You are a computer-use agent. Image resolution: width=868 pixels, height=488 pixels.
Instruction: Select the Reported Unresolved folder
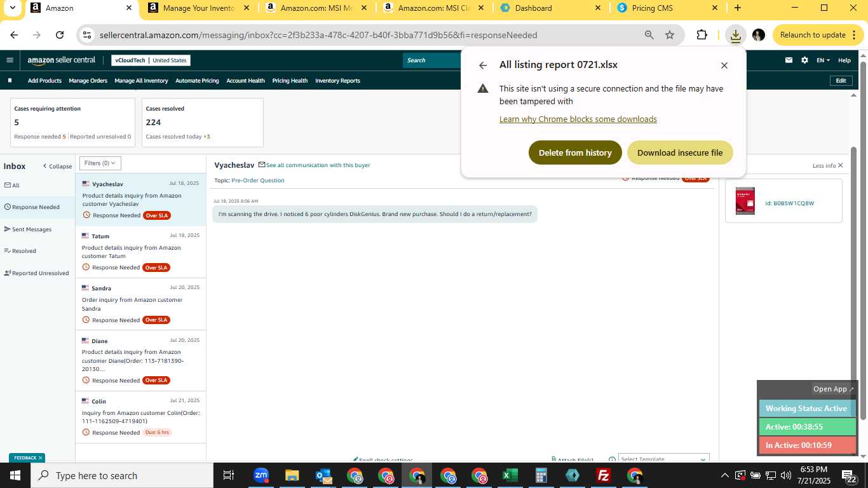pyautogui.click(x=36, y=273)
